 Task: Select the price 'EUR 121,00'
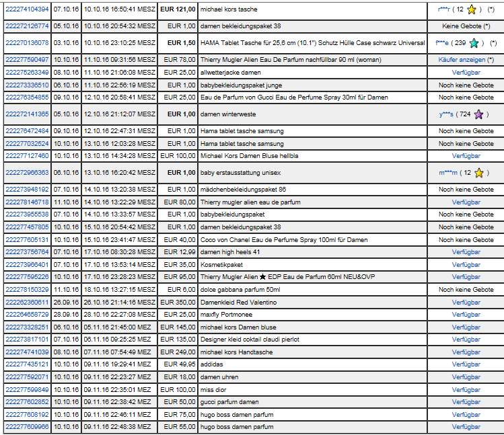click(178, 9)
